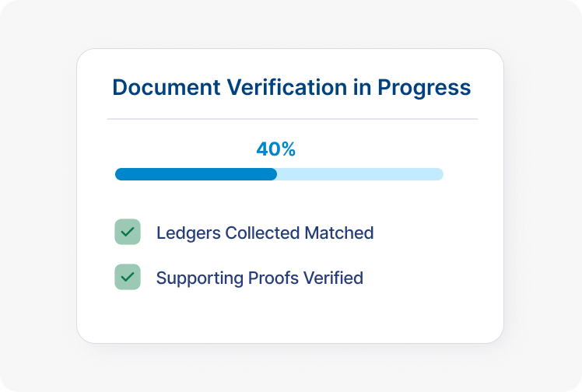Click the light blue unfilled progress section
This screenshot has height=392, width=582.
coord(359,174)
